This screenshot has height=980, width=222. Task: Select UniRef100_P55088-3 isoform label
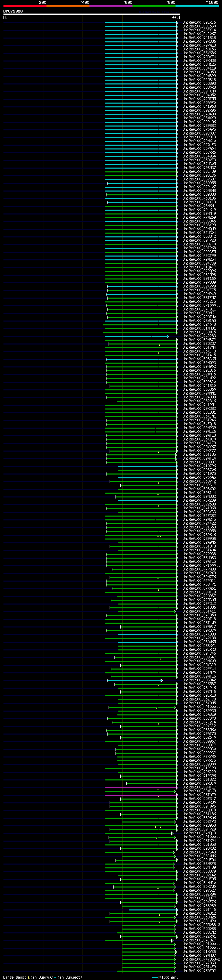coord(201,925)
